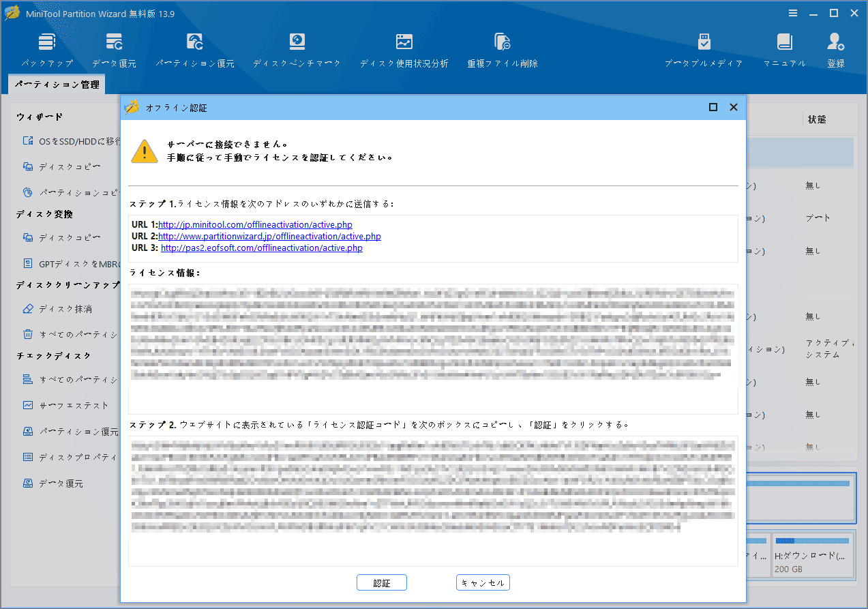Open ブータブルメディア toolbar icon
This screenshot has height=609, width=868.
704,42
